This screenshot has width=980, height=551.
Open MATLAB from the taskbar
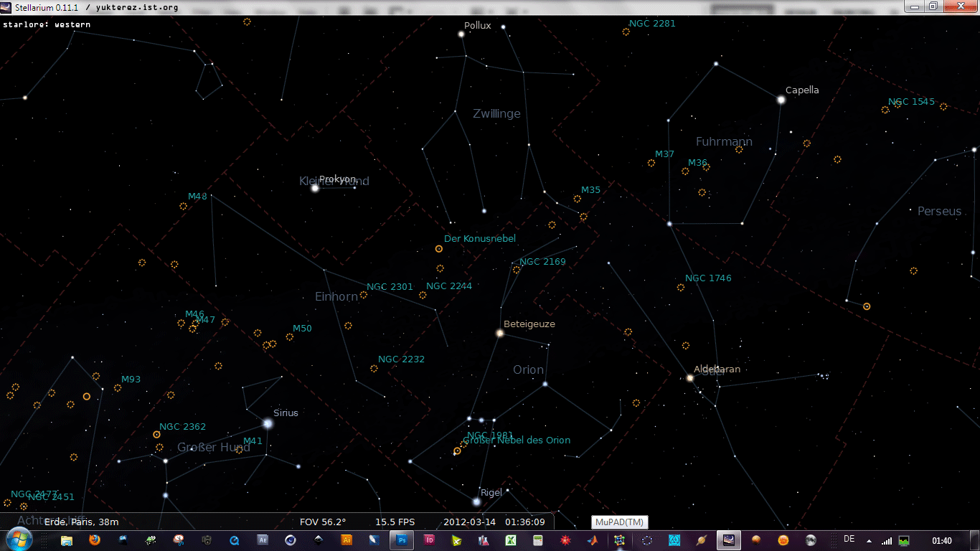(592, 540)
